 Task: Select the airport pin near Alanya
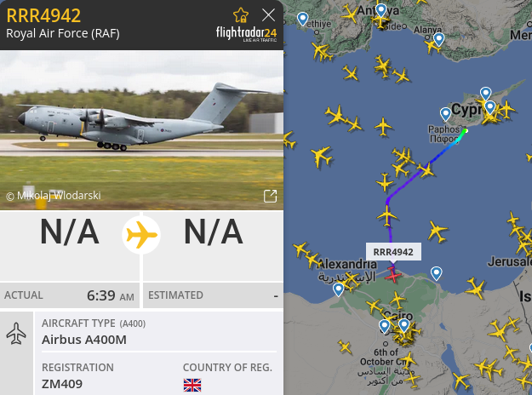pyautogui.click(x=438, y=40)
